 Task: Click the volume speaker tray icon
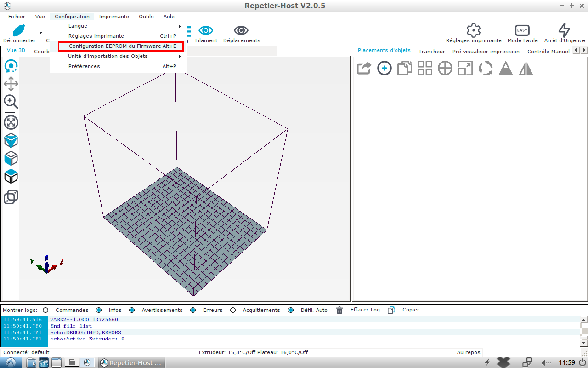point(546,362)
